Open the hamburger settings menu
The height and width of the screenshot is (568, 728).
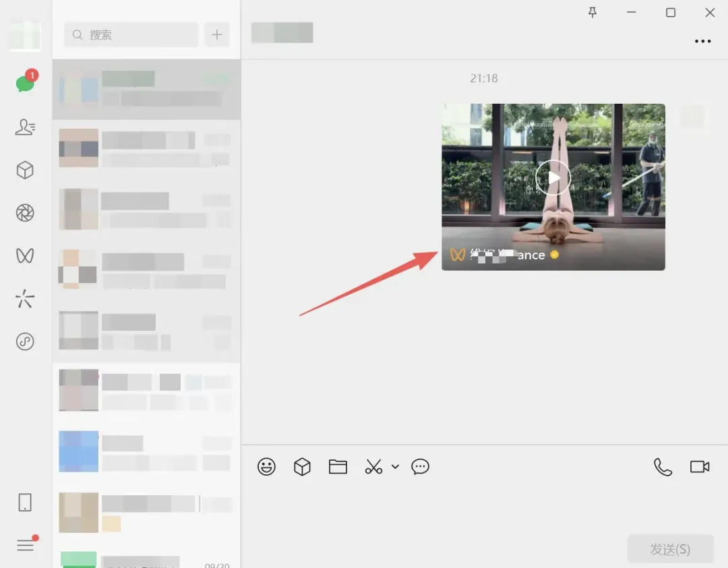[26, 544]
